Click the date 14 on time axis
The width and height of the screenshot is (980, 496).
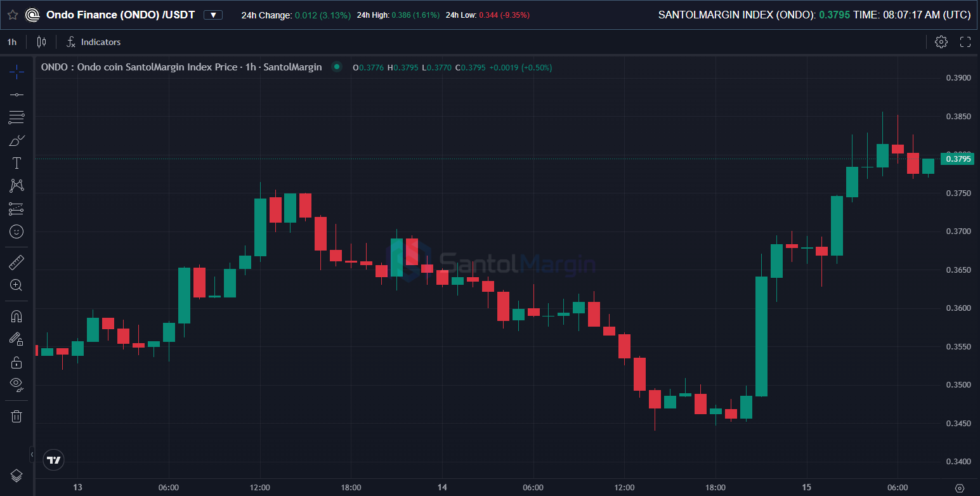pos(442,488)
